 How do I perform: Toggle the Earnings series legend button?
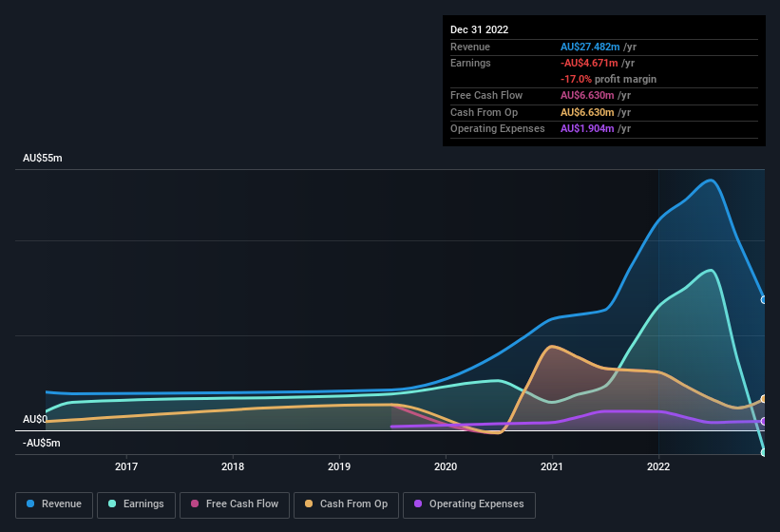click(136, 504)
